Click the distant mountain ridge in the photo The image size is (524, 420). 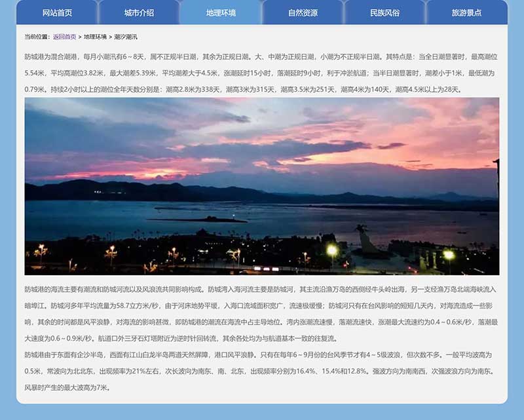131,191
